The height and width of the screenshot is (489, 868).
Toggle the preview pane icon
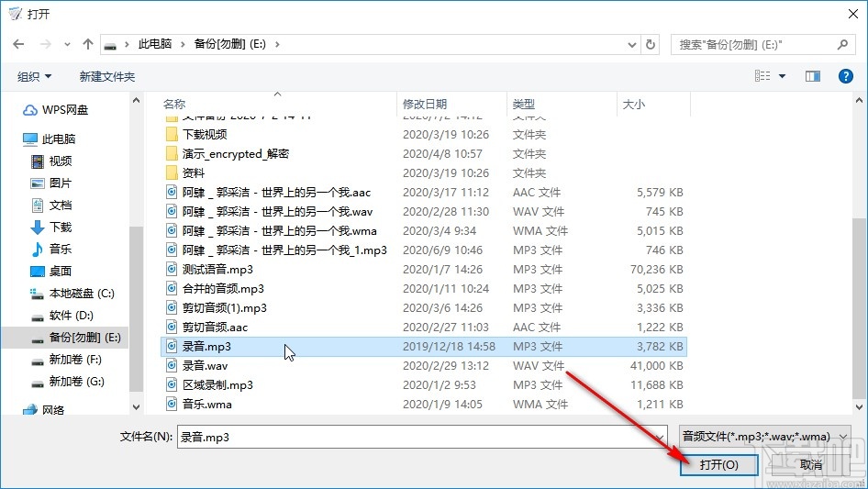point(813,76)
